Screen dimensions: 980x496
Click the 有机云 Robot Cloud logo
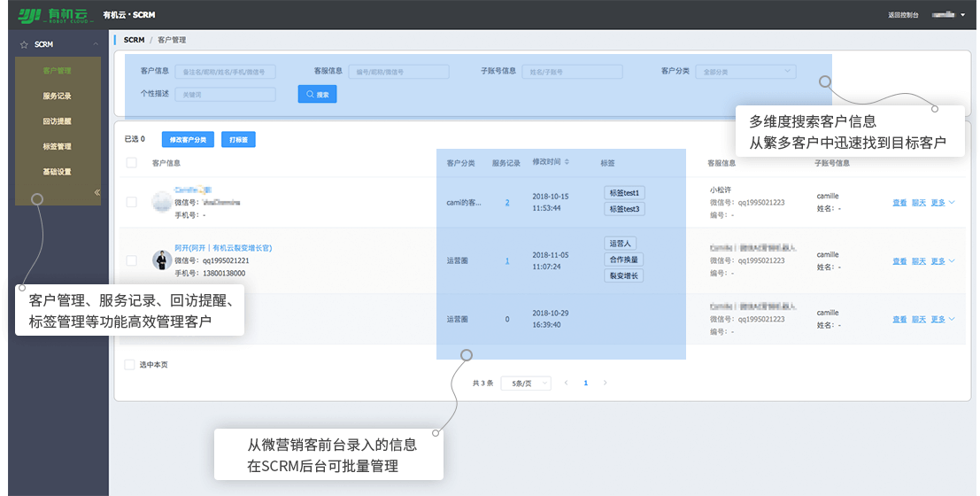point(55,15)
